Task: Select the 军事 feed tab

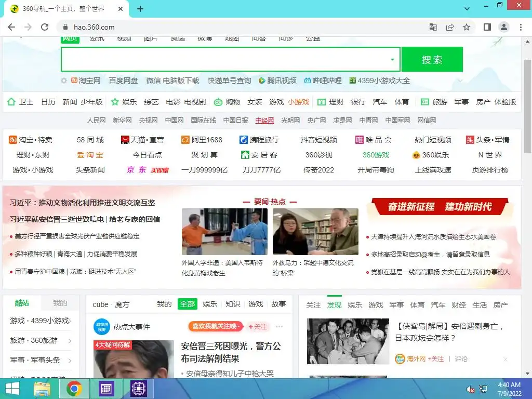Action: pos(396,305)
